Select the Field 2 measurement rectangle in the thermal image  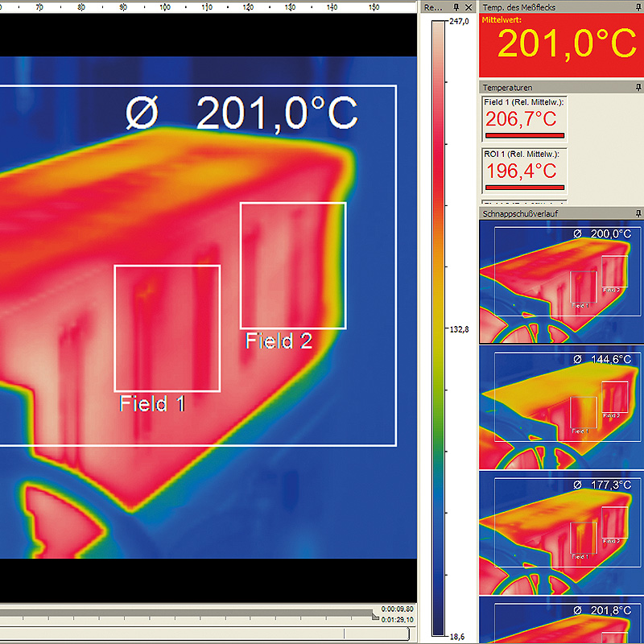click(293, 266)
